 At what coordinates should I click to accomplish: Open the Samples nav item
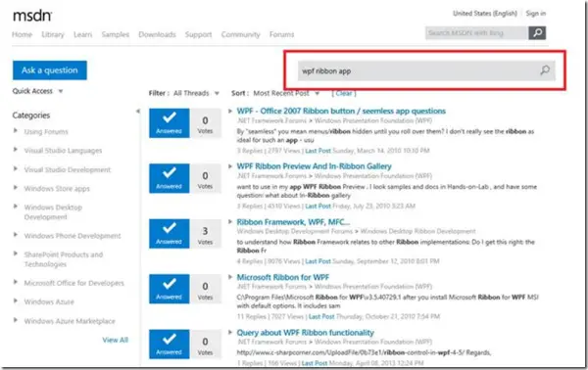[x=115, y=34]
